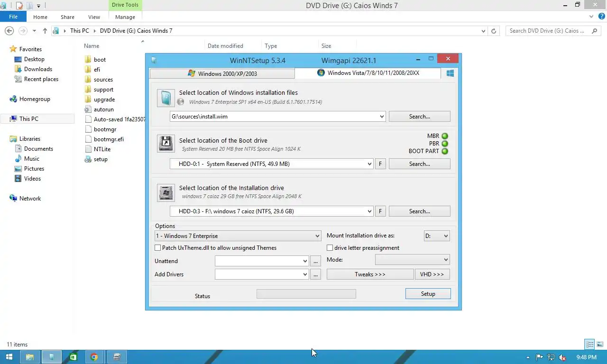Open the boot folder in Explorer
The image size is (607, 364).
(x=100, y=60)
